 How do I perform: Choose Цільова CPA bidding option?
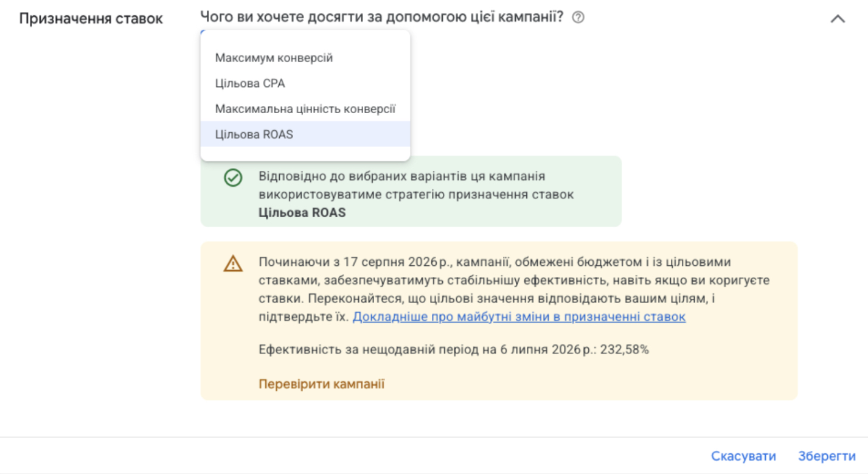click(305, 83)
